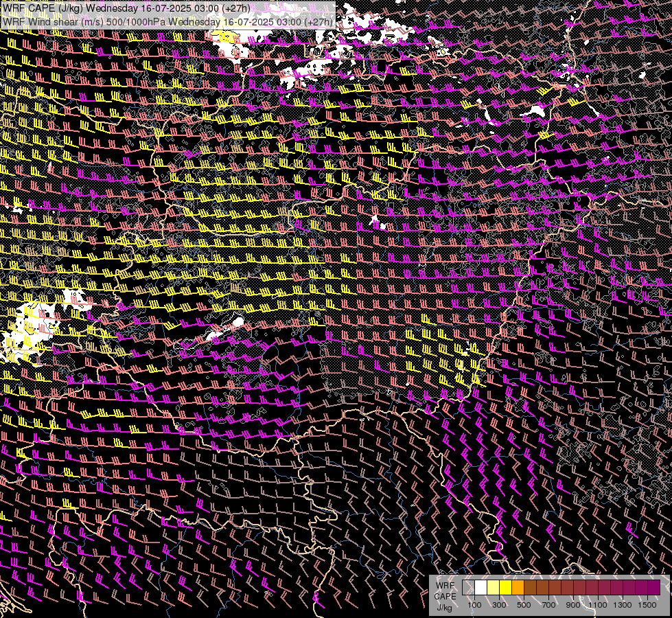Click the 700 legend value
This screenshot has width=672, height=618.
pyautogui.click(x=548, y=605)
